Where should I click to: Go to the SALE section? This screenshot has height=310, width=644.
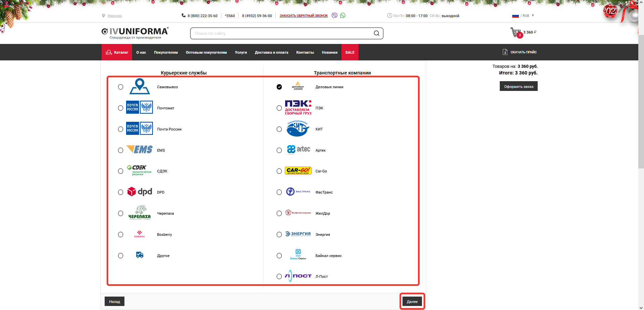click(x=350, y=52)
